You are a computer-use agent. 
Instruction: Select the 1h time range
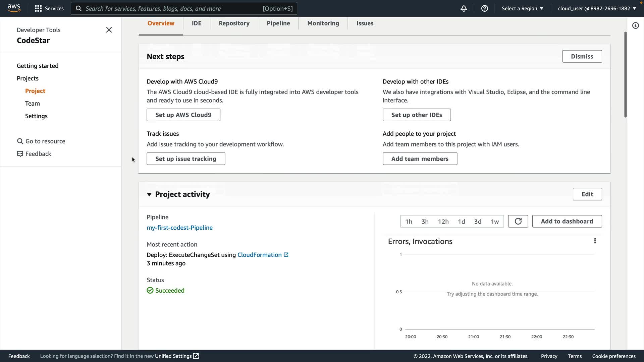tap(409, 222)
